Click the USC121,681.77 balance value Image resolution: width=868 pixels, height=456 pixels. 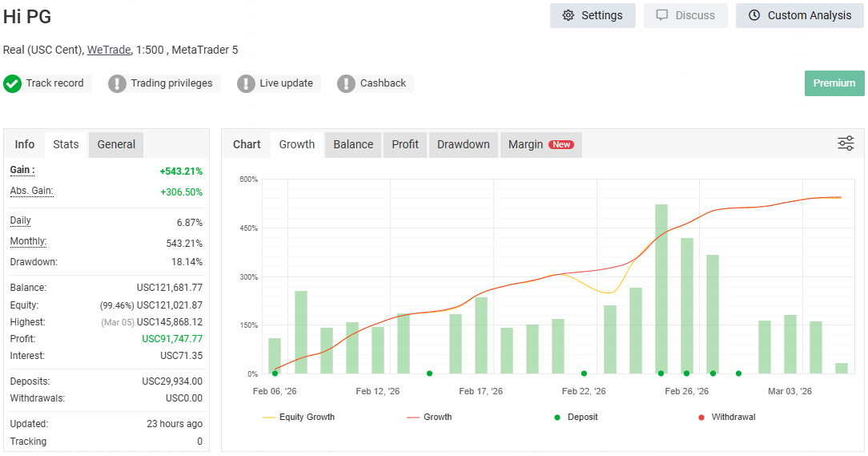170,288
